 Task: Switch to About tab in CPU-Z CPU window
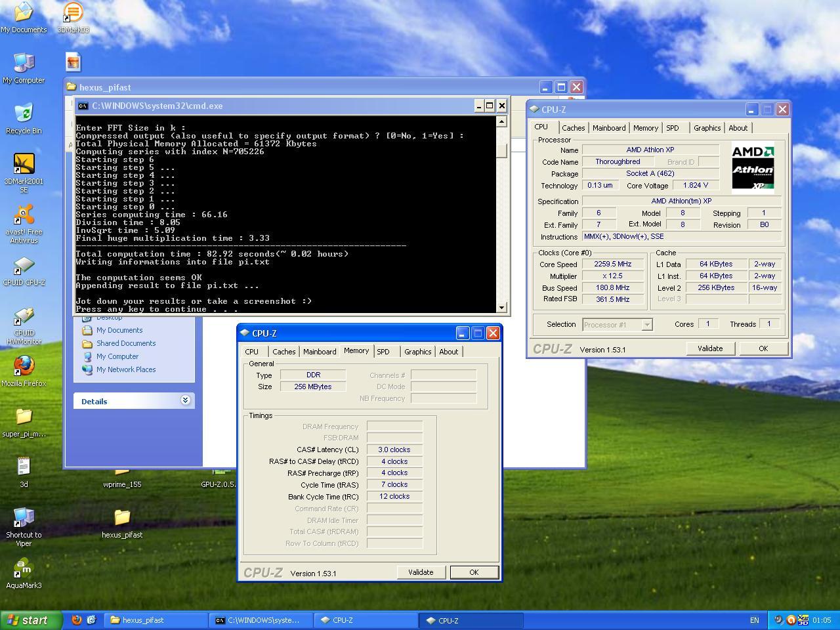[738, 128]
